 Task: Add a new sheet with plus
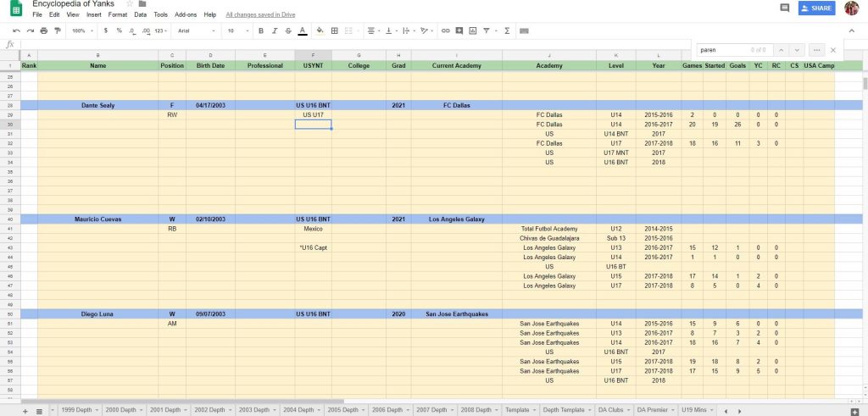tap(25, 411)
